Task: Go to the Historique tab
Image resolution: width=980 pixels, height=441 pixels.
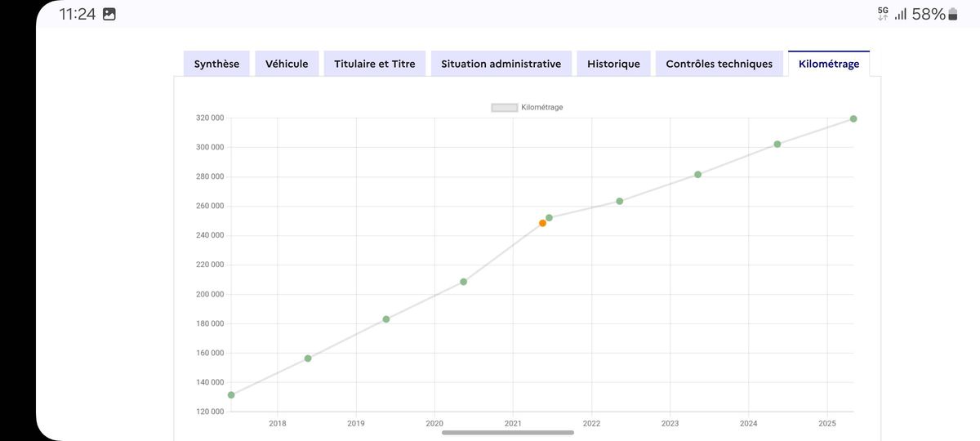Action: 613,64
